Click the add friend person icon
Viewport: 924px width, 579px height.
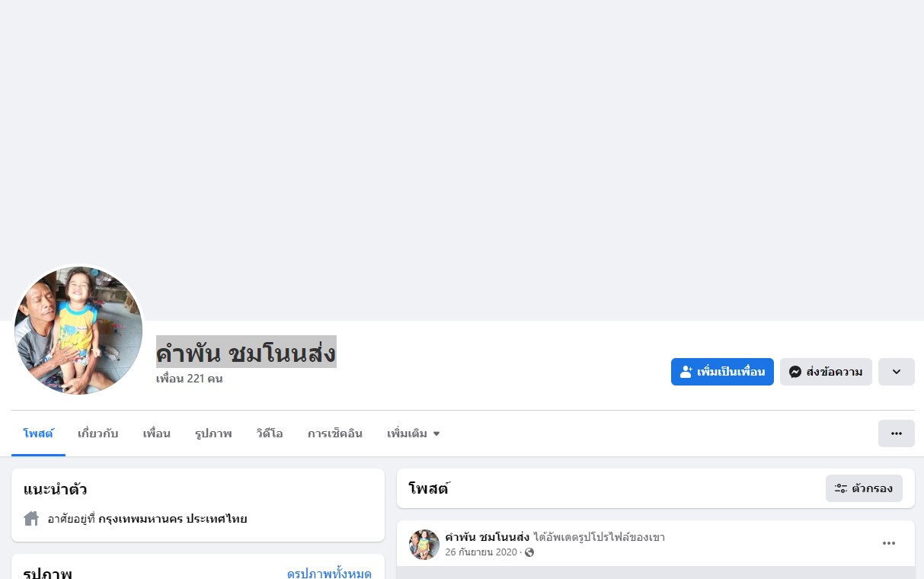pos(686,372)
